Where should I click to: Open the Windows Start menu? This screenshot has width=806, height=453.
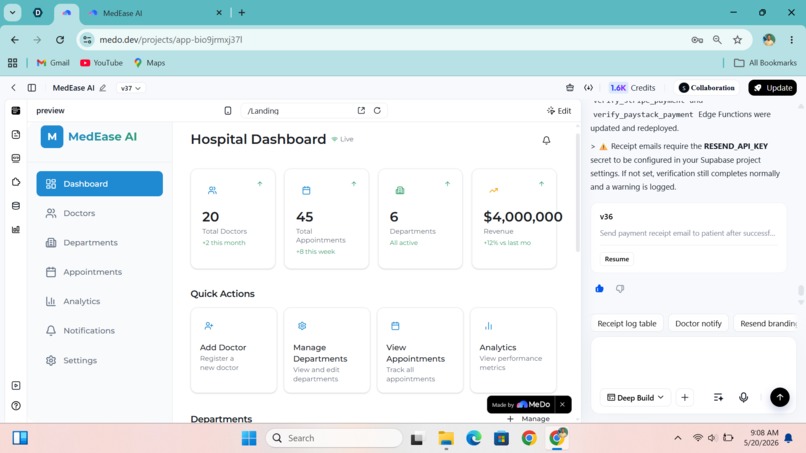click(x=249, y=438)
